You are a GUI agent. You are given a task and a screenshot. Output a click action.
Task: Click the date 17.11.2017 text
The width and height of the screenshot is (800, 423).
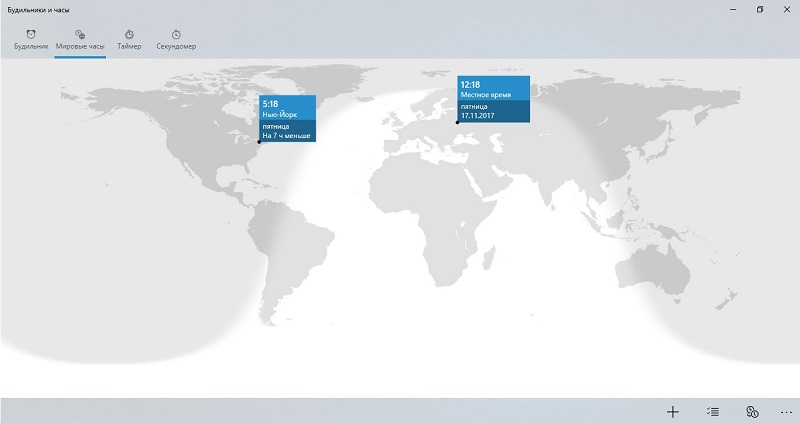[478, 116]
